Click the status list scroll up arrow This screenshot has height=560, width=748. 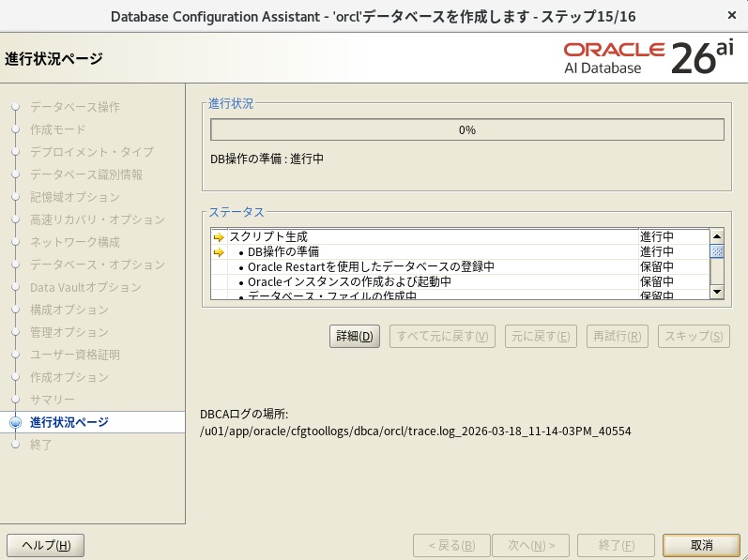[716, 236]
